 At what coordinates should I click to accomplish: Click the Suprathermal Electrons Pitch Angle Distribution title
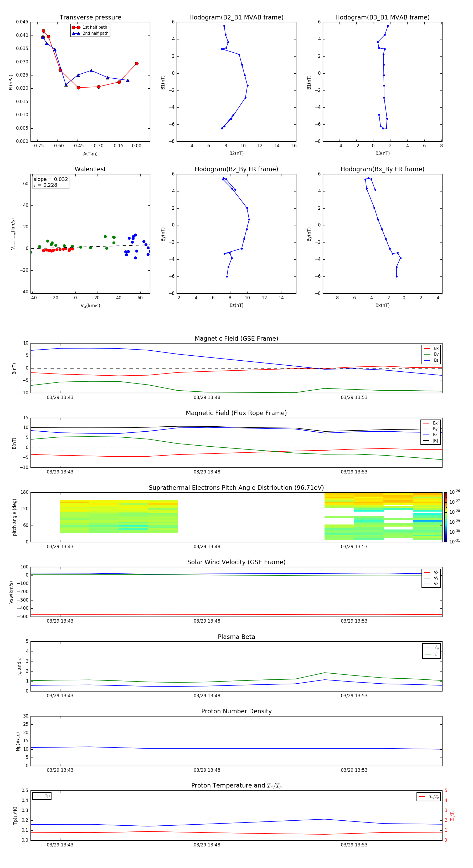point(236,488)
